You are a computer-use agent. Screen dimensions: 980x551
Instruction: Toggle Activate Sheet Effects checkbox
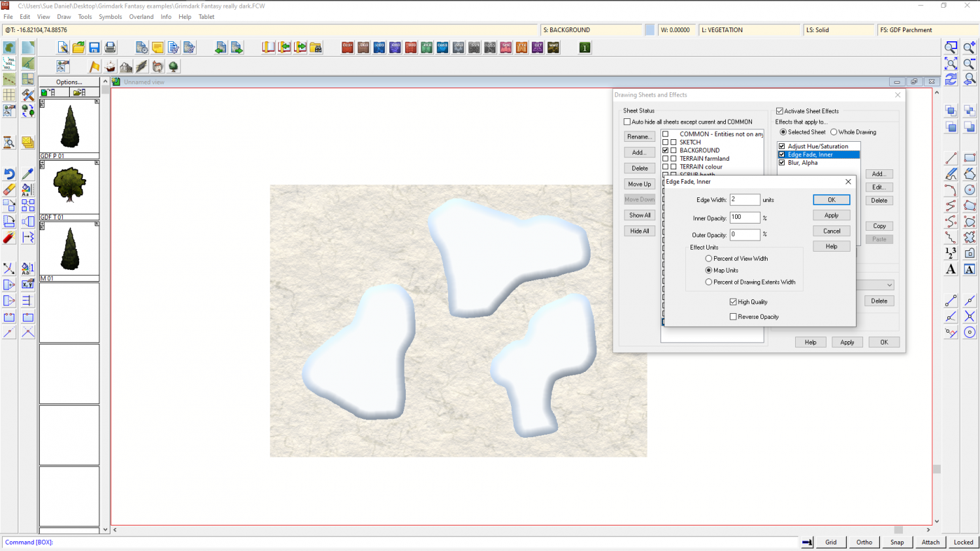pyautogui.click(x=779, y=111)
